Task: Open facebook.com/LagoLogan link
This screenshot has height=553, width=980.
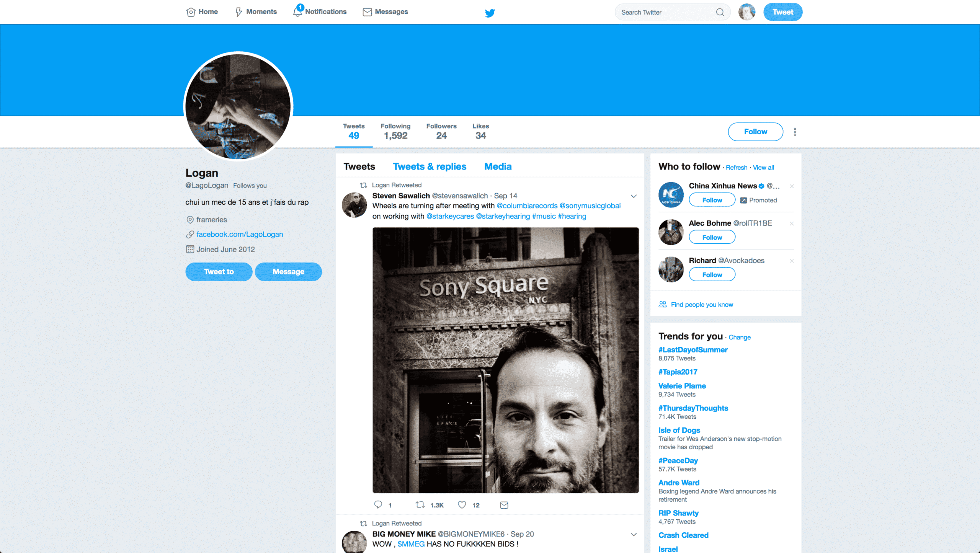Action: click(x=240, y=234)
